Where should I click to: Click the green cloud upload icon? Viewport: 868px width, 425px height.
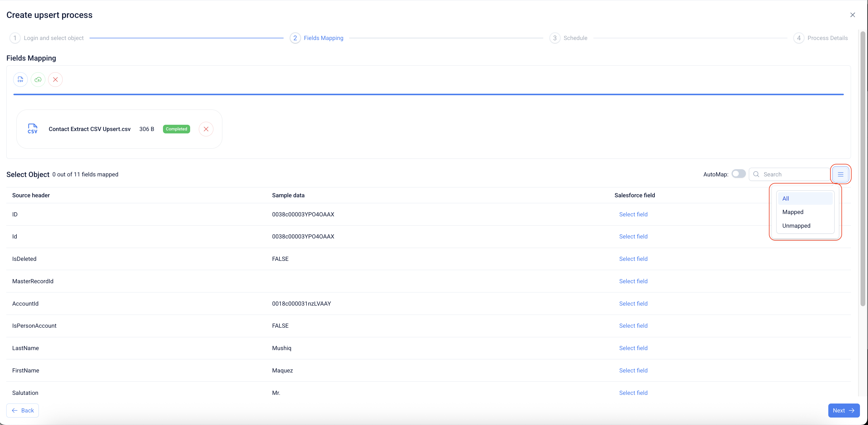[x=38, y=80]
